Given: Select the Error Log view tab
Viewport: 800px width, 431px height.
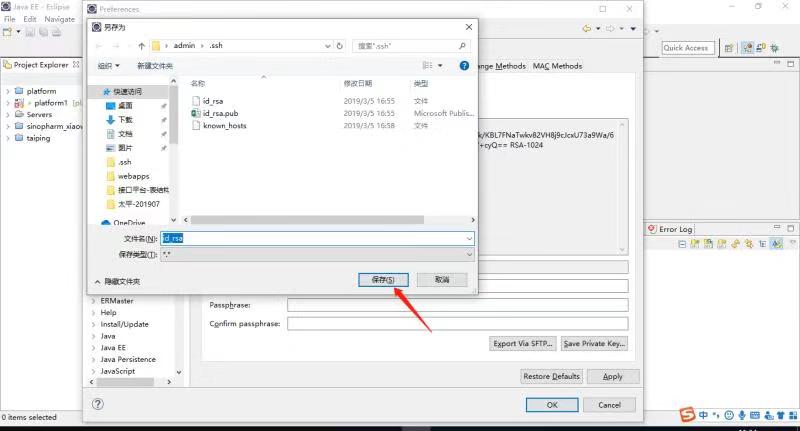Looking at the screenshot, I should pos(670,229).
